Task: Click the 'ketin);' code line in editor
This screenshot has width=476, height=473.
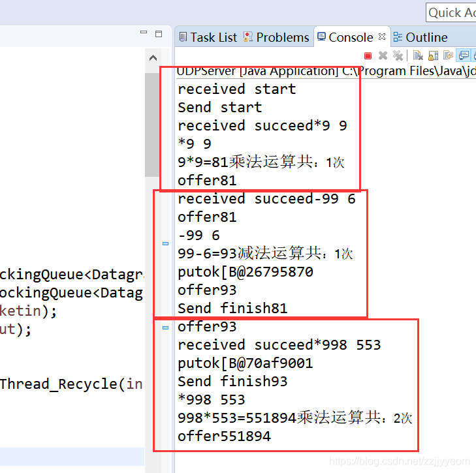Action: coord(28,311)
